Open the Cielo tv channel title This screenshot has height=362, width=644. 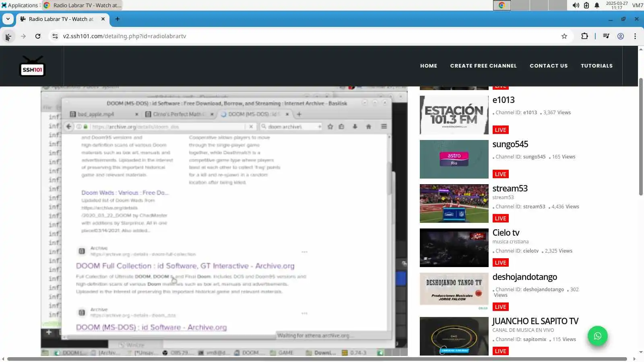pyautogui.click(x=506, y=233)
